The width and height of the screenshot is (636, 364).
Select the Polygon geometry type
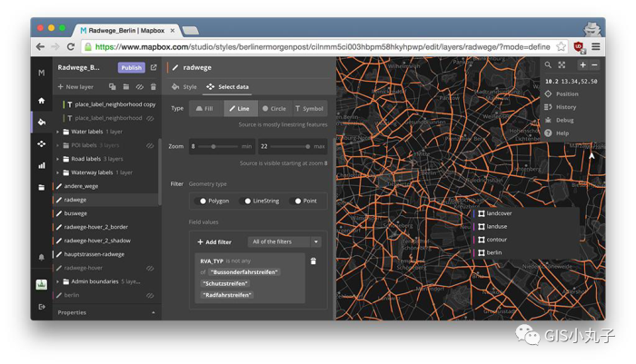[203, 201]
